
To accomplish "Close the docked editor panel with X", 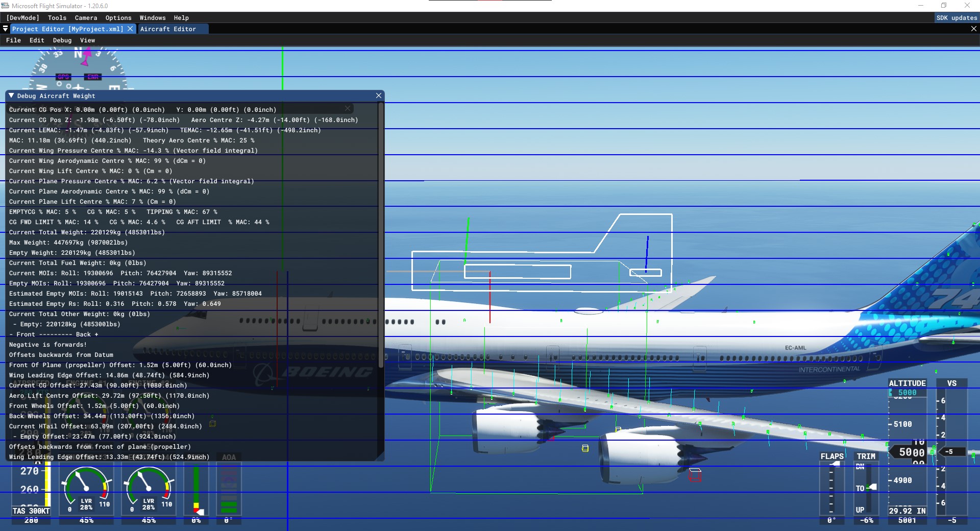I will [973, 29].
